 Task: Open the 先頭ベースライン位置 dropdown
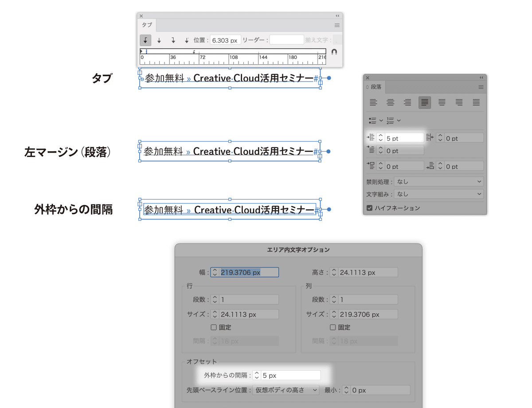286,390
